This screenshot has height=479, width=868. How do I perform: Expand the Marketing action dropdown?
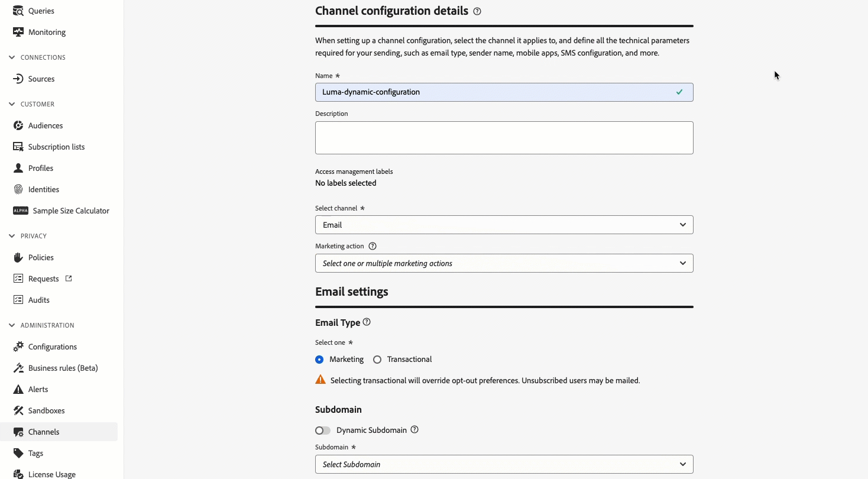coord(504,263)
